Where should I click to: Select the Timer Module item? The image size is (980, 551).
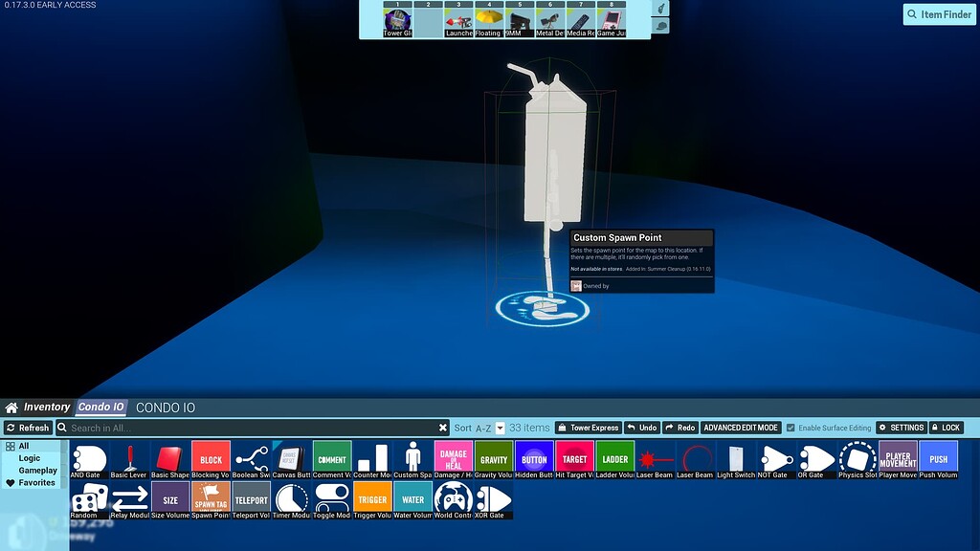[291, 499]
